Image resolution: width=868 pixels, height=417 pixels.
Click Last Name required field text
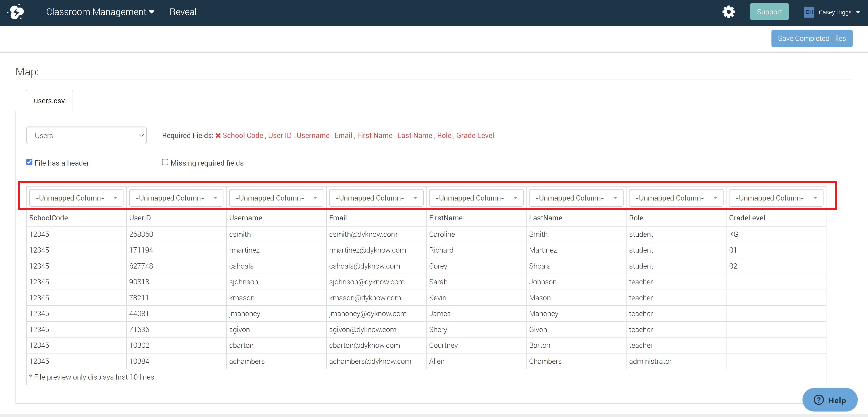pos(414,135)
